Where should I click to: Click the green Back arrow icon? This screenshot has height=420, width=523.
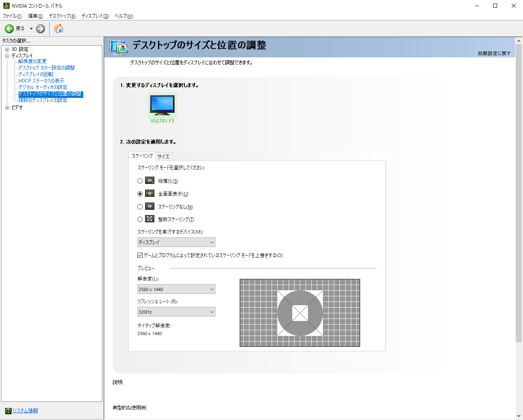click(x=9, y=29)
